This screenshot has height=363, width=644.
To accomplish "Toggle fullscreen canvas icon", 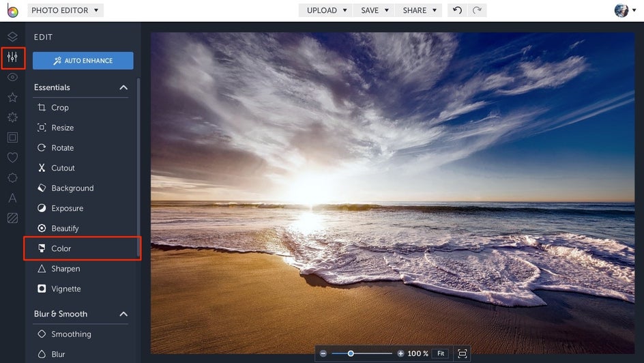I will [x=462, y=353].
